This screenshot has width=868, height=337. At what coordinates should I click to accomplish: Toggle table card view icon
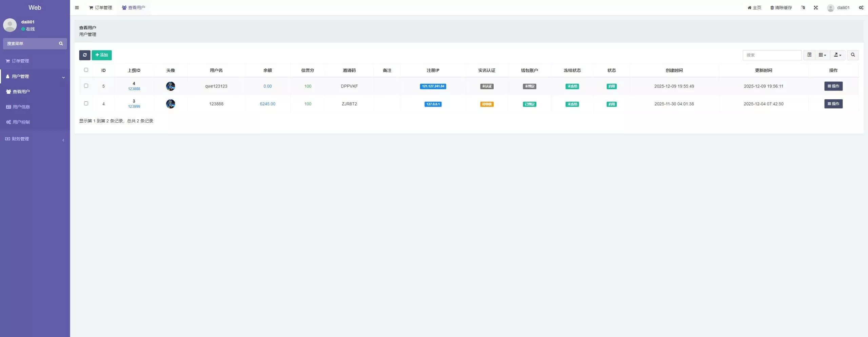click(809, 55)
